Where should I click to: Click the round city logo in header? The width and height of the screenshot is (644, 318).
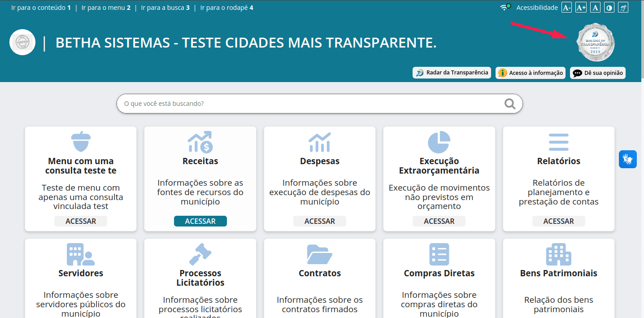point(22,42)
